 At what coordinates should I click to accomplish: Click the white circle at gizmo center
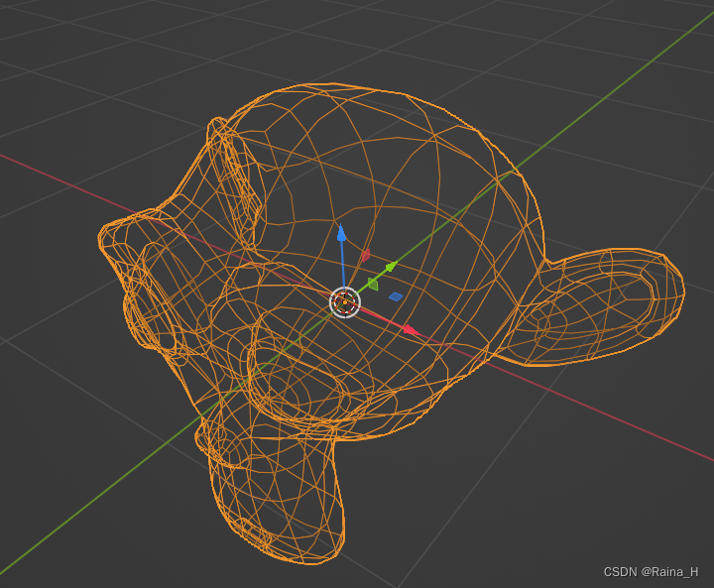pos(345,302)
